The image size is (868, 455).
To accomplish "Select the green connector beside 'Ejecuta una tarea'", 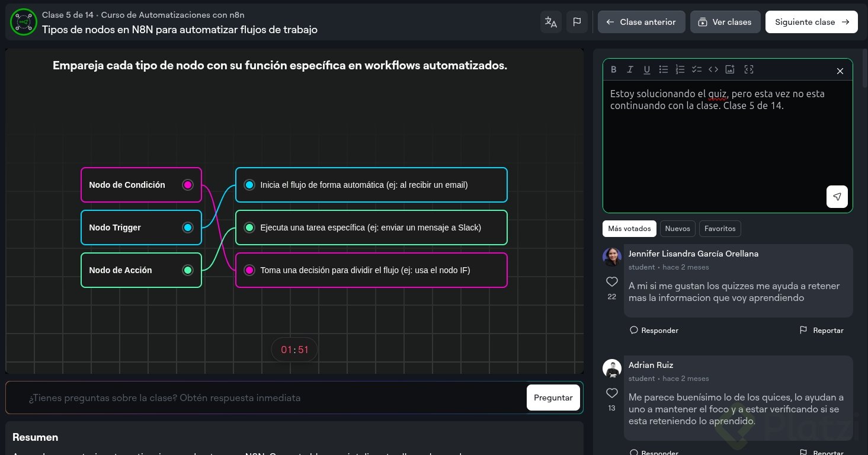I will (x=249, y=227).
